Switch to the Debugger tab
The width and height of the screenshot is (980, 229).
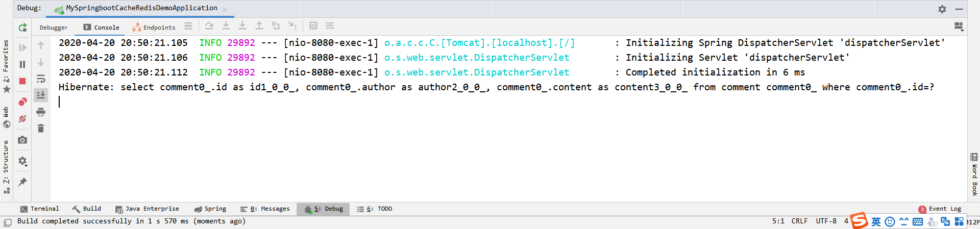(x=54, y=28)
